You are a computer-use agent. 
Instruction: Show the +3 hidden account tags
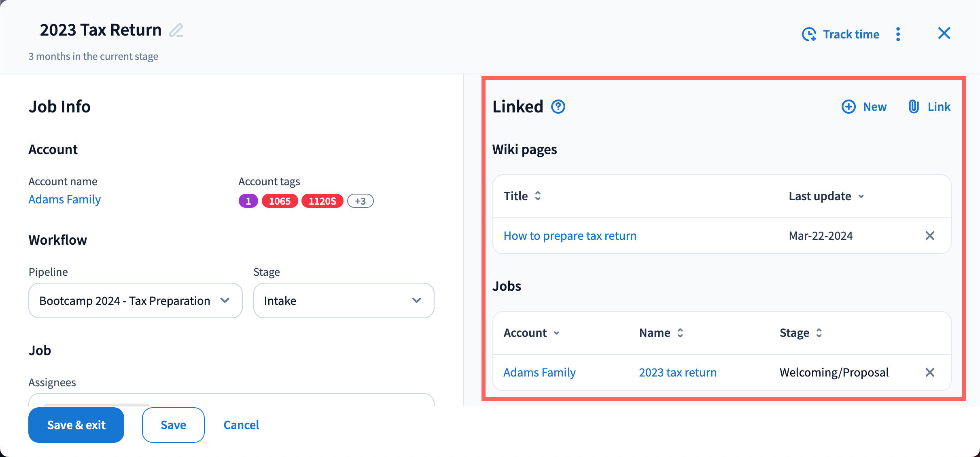tap(360, 201)
